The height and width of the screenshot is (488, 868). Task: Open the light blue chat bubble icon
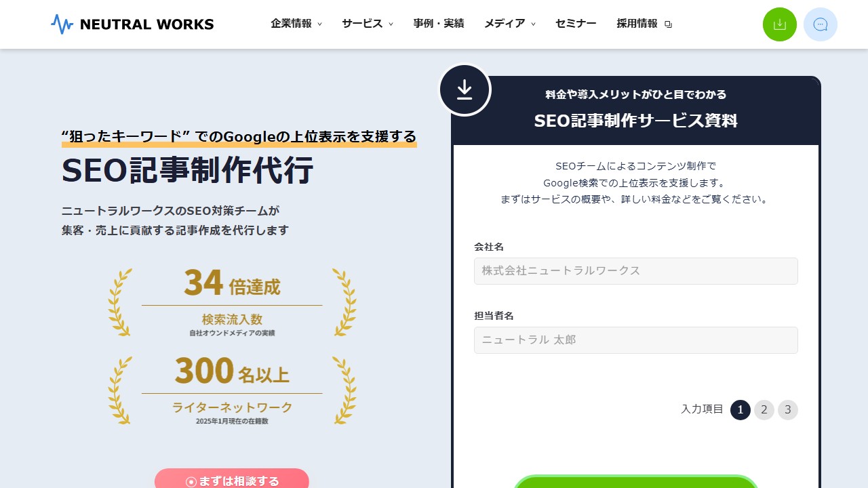pyautogui.click(x=821, y=24)
